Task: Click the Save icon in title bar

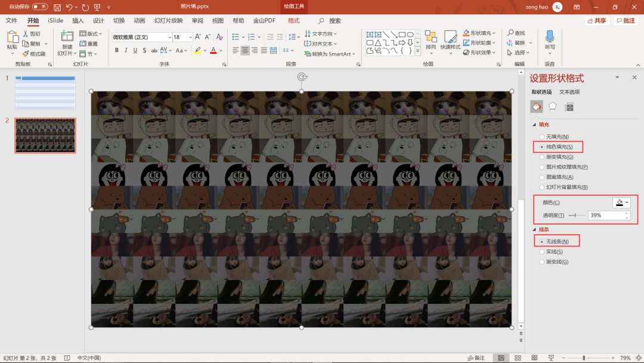Action: [57, 7]
